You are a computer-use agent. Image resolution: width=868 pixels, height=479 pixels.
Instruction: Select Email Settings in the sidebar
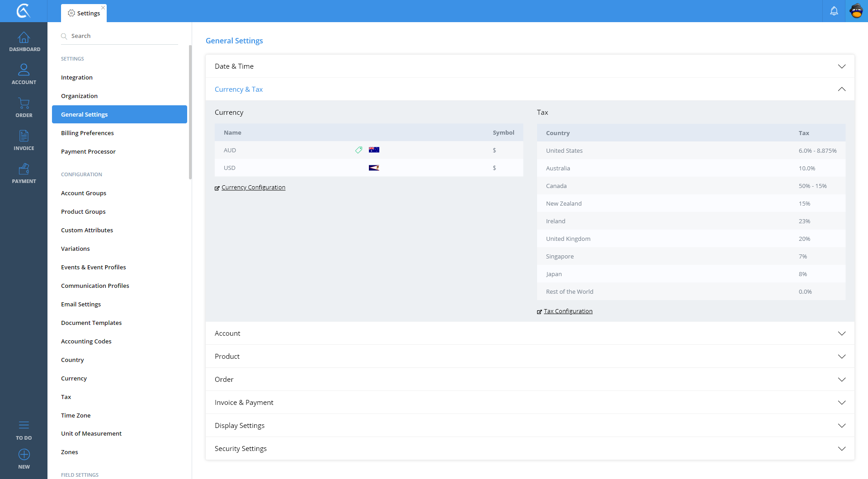[x=81, y=304]
